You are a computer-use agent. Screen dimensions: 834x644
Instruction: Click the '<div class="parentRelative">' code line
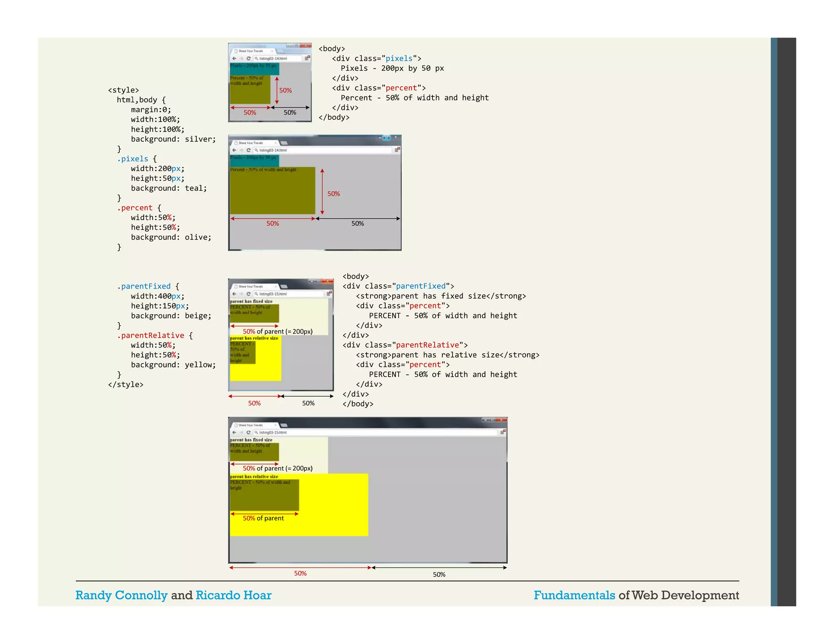(x=405, y=345)
